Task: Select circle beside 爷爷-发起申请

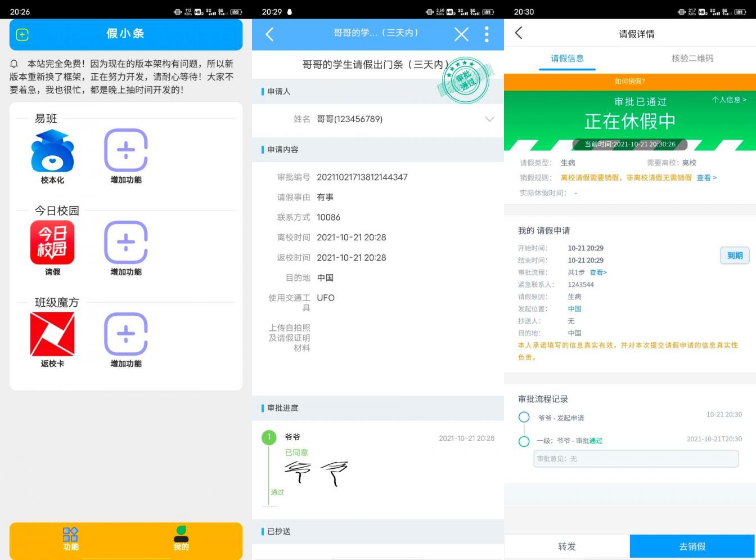Action: [524, 417]
